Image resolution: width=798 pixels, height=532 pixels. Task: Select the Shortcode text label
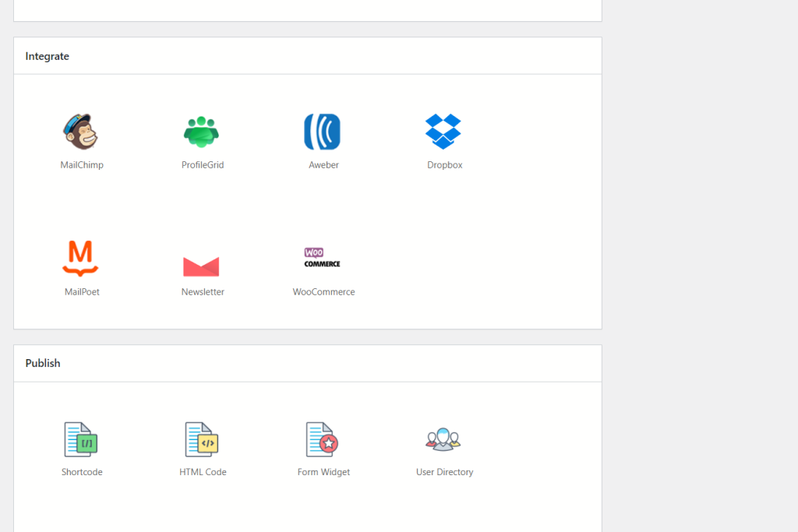tap(82, 472)
